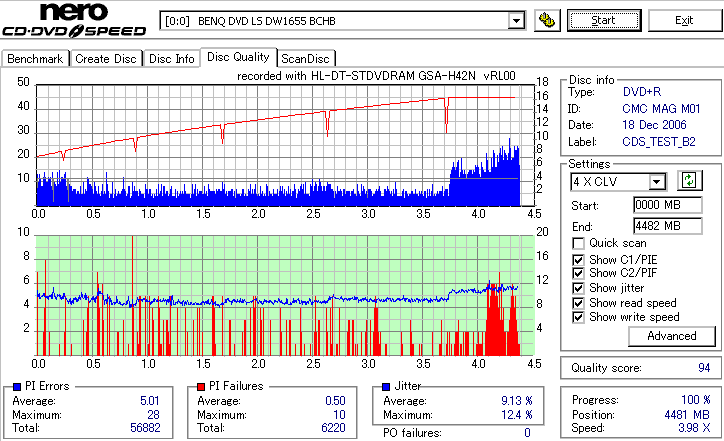This screenshot has height=441, width=724.
Task: Toggle the Show jitter checkbox
Action: point(578,288)
